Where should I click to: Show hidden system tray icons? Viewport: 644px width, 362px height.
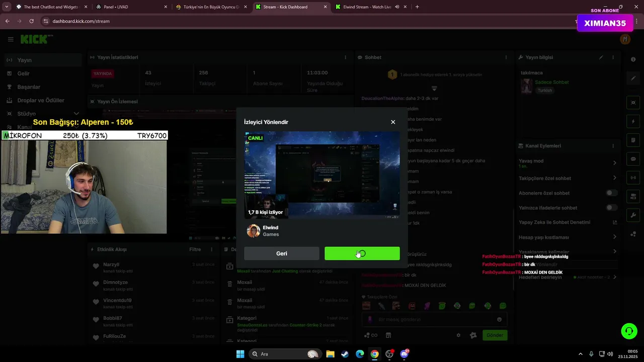[x=580, y=354]
